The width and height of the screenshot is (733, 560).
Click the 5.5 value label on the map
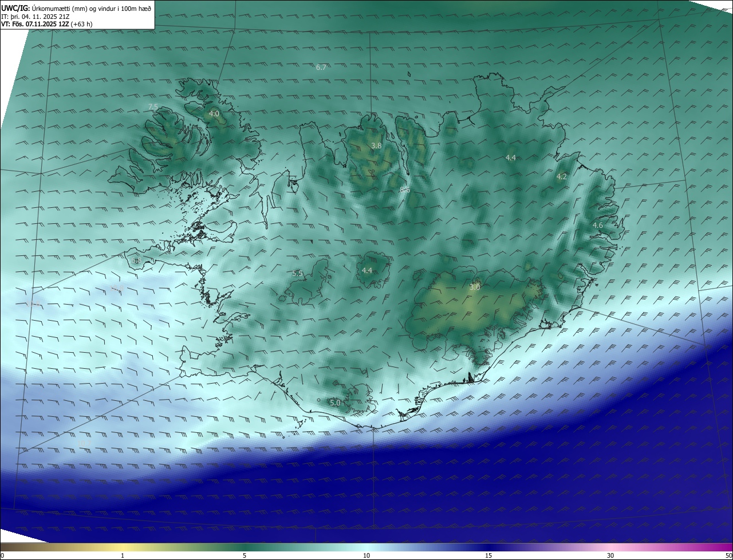tap(297, 274)
